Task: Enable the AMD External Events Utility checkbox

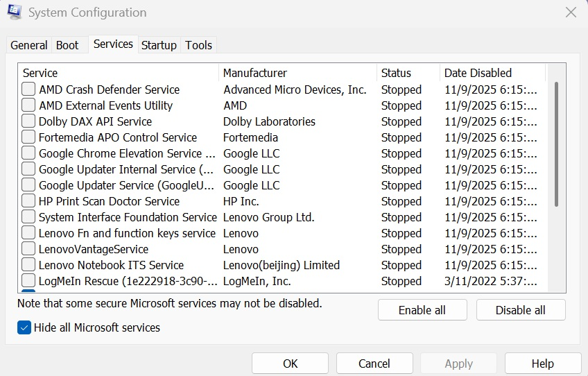Action: pos(28,105)
